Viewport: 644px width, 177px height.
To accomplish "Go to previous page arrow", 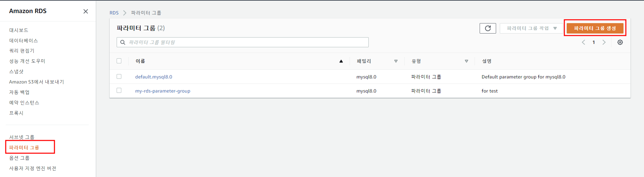I will pos(583,42).
